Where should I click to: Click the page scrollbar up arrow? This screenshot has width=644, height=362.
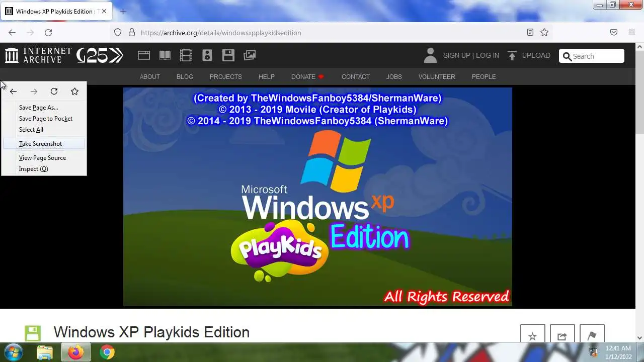pos(639,47)
